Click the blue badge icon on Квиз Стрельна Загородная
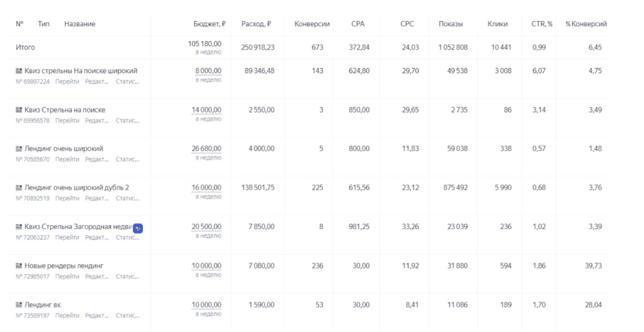 tap(139, 228)
